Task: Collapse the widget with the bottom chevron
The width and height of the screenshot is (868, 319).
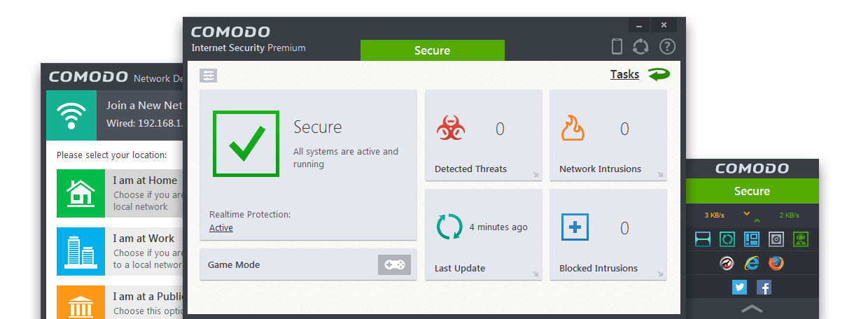Action: point(752,308)
